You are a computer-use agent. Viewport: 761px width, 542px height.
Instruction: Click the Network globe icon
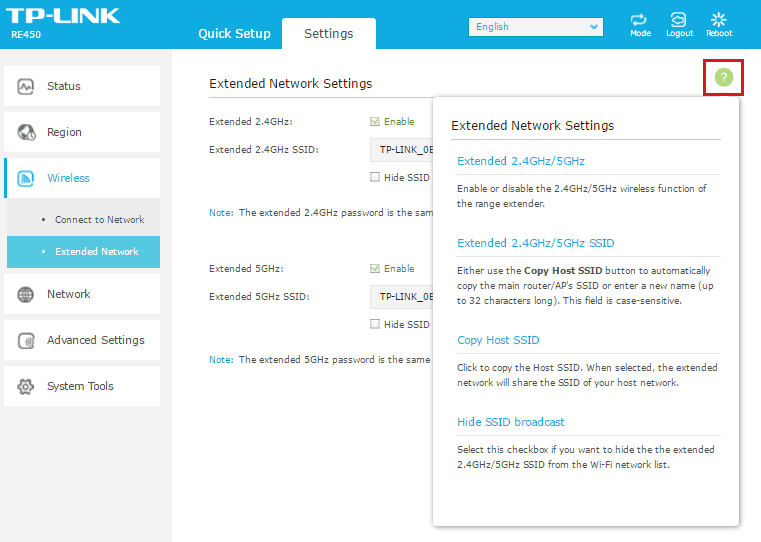click(x=26, y=294)
